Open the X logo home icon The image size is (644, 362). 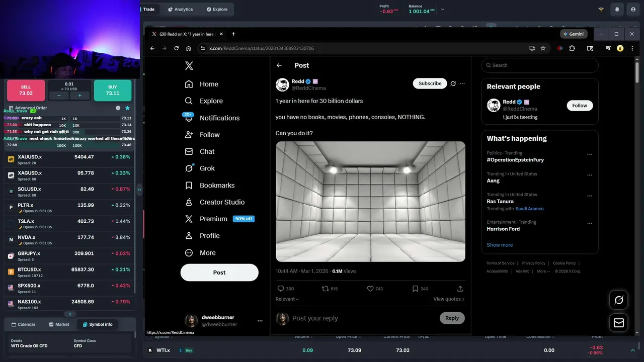click(x=189, y=65)
